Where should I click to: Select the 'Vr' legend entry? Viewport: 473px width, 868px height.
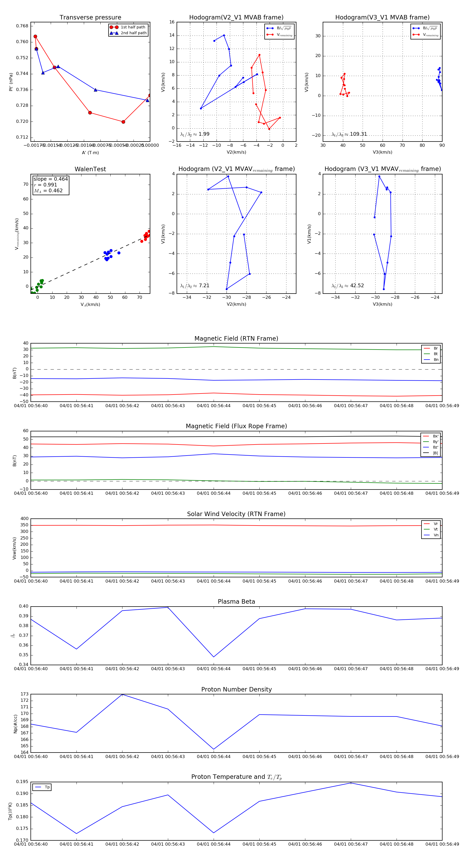(431, 524)
